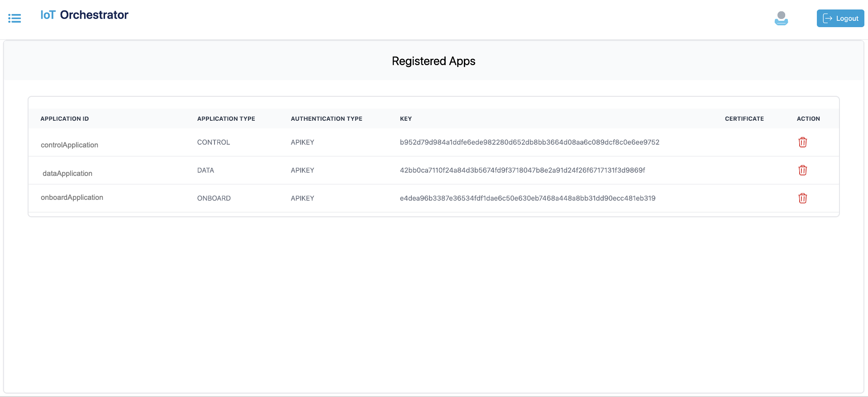Click the CONTROL application type cell

point(214,142)
